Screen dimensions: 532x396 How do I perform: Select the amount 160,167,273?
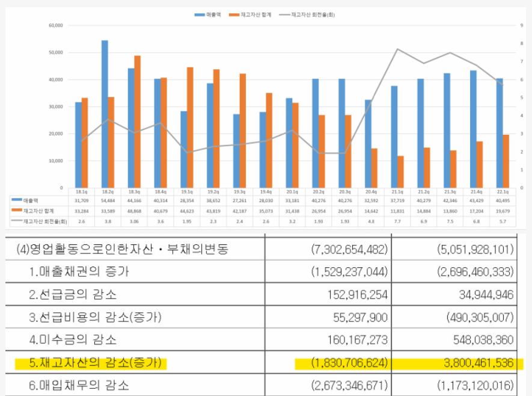click(x=357, y=340)
